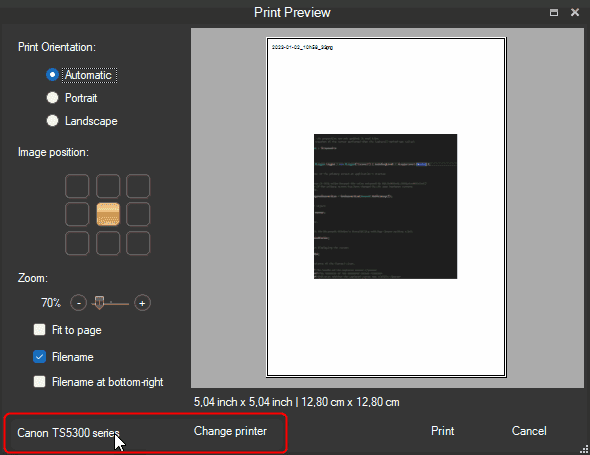Decrease zoom with the minus button
Screen dimensions: 590x455
[79, 303]
